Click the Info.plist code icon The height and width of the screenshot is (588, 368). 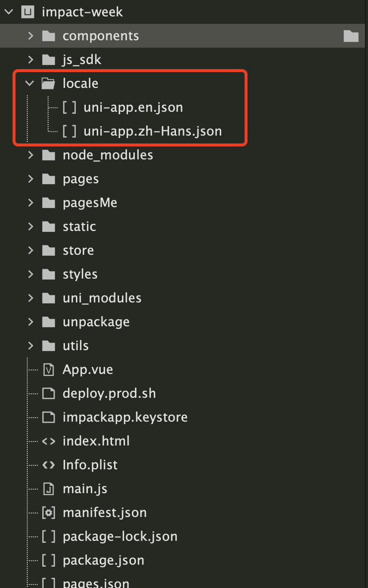point(49,465)
